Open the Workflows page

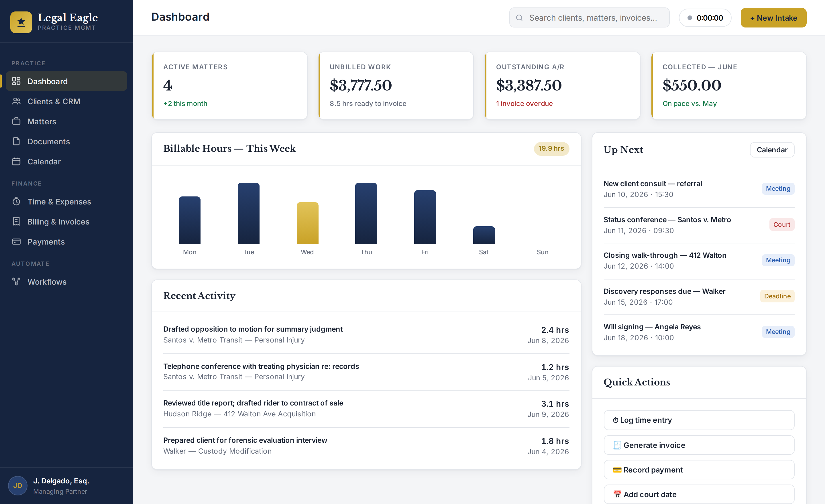coord(66,282)
